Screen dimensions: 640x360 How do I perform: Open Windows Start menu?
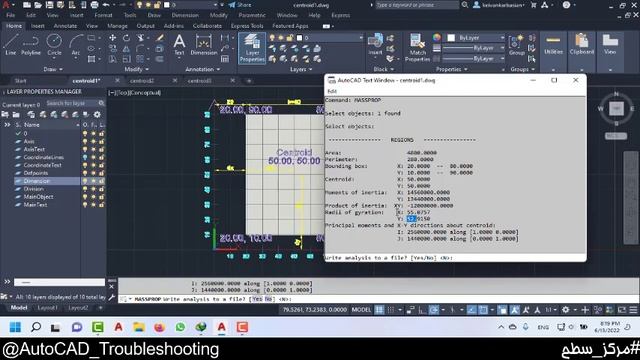15,327
